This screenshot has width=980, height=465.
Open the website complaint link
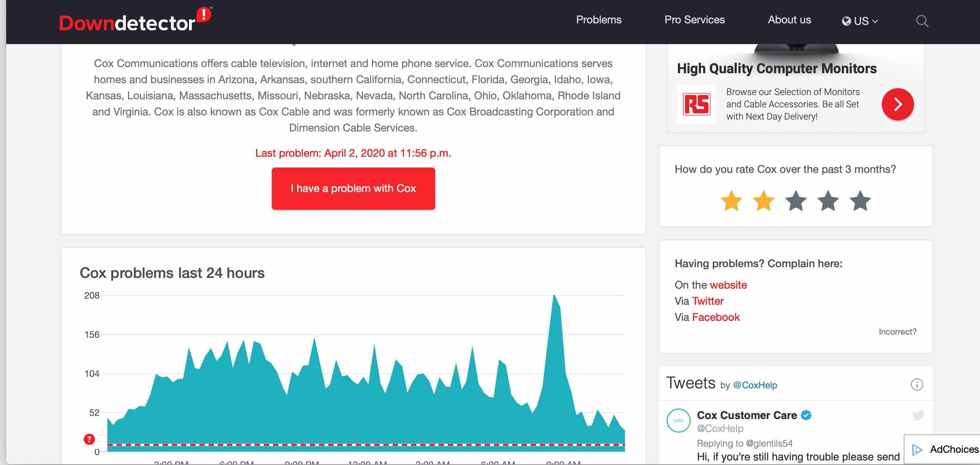point(728,285)
